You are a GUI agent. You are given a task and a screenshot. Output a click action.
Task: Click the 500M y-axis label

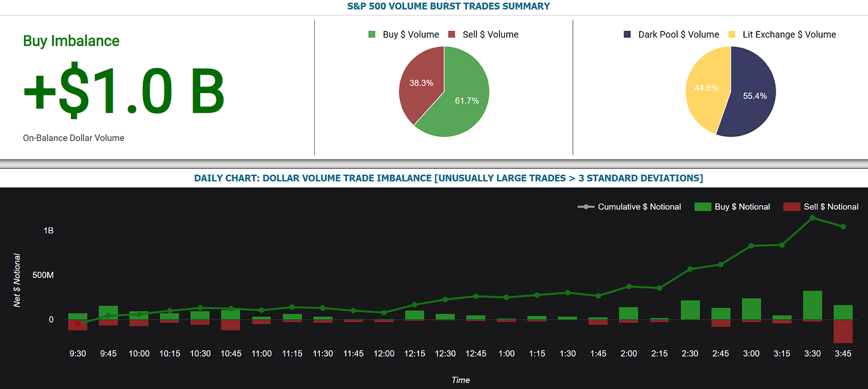click(x=43, y=276)
